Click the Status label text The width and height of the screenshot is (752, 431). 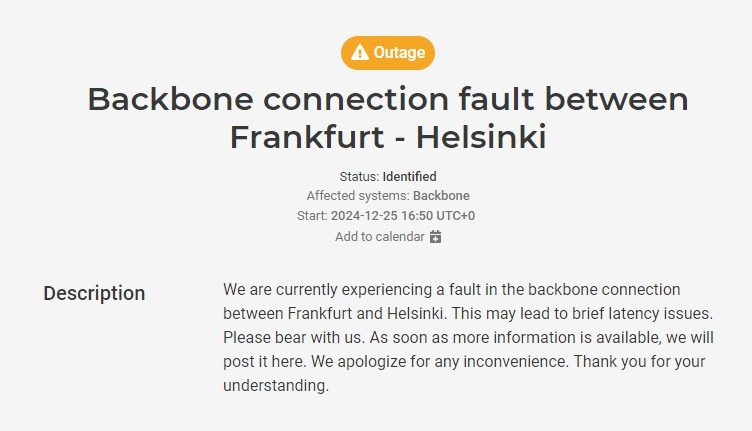pos(359,176)
